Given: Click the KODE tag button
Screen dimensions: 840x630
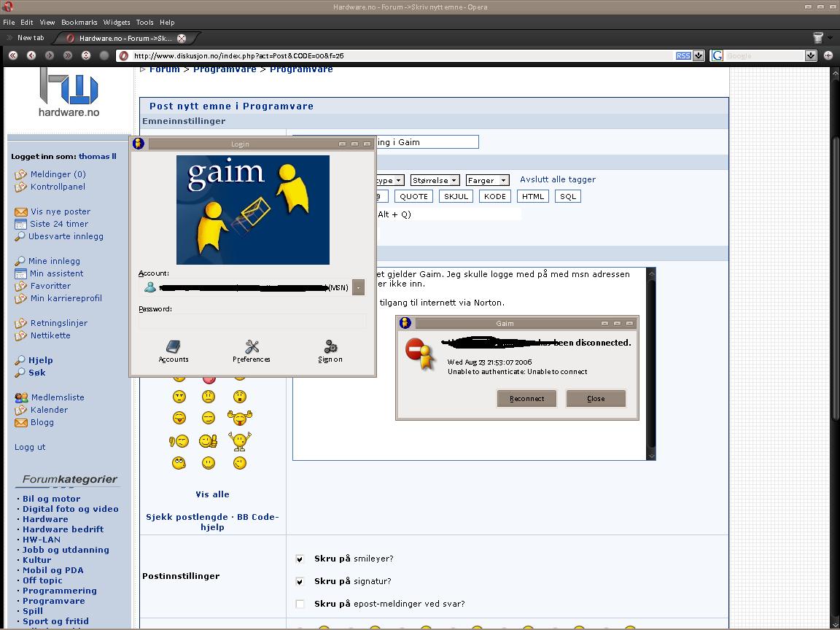Looking at the screenshot, I should pos(495,197).
